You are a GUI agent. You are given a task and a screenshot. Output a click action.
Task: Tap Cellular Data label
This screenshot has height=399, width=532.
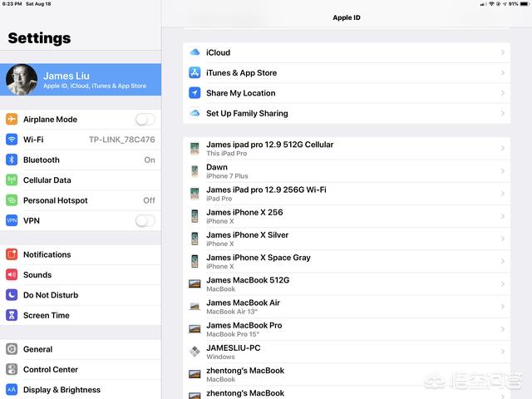click(47, 180)
